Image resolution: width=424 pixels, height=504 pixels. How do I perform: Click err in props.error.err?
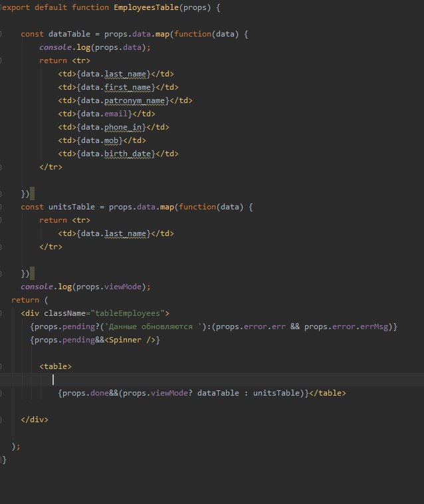point(279,326)
